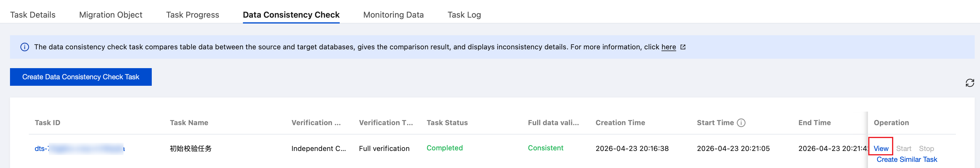Viewport: 980px width, 168px height.
Task: Click the info icon next to Start Time
Action: [741, 123]
